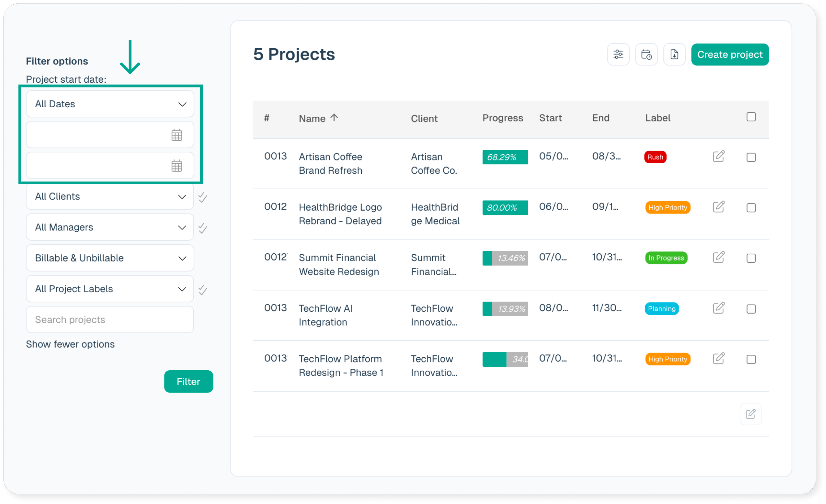Edit the Artisan Coffee Brand Refresh project
This screenshot has height=504, width=826.
718,156
